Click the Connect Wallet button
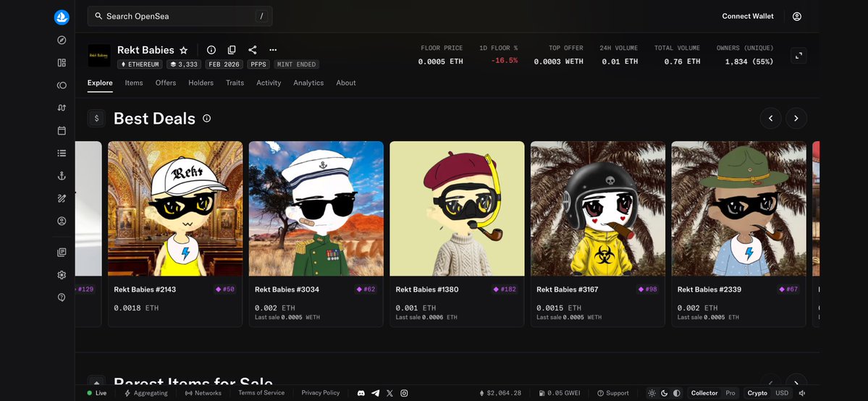868x401 pixels. tap(748, 17)
